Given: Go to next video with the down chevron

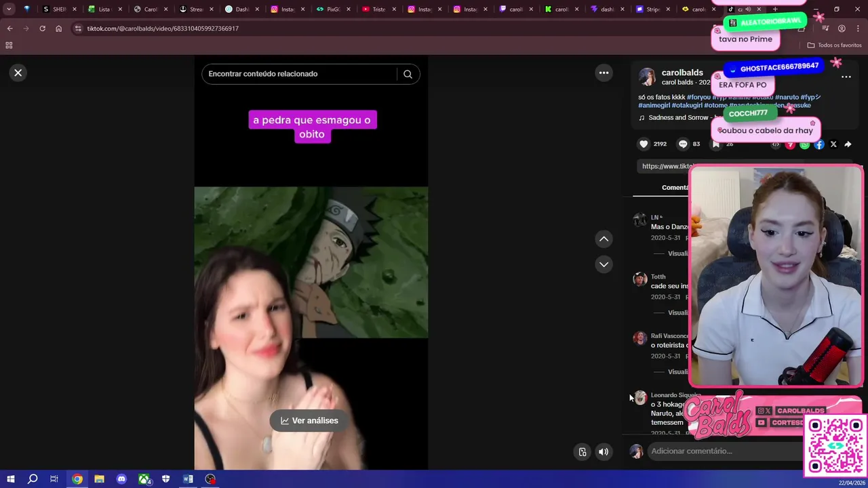Looking at the screenshot, I should [x=604, y=264].
